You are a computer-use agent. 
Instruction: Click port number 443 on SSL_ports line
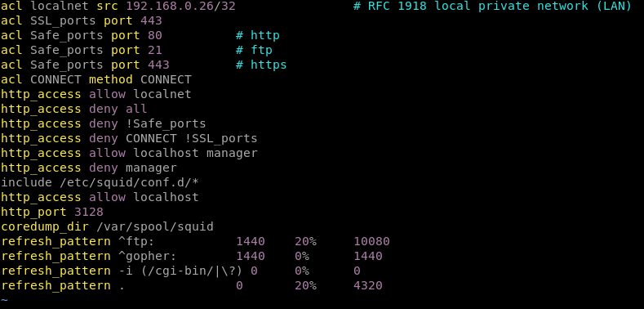[151, 21]
